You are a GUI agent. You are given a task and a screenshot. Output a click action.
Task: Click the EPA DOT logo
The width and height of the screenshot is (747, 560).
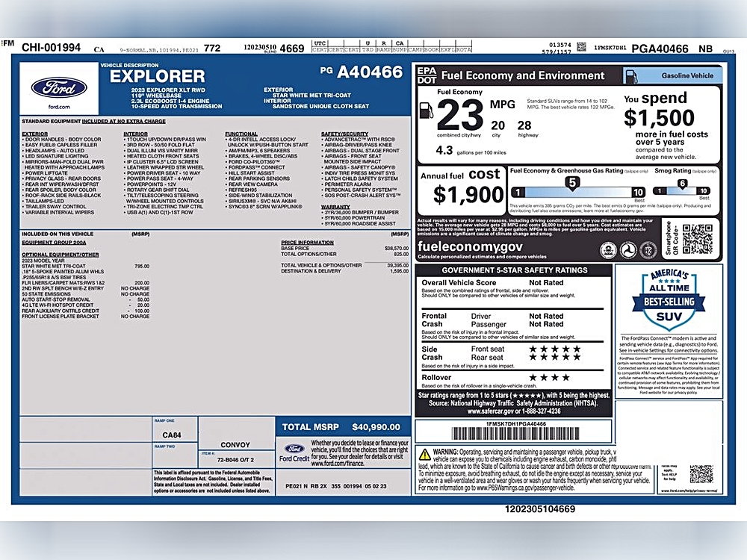(427, 75)
